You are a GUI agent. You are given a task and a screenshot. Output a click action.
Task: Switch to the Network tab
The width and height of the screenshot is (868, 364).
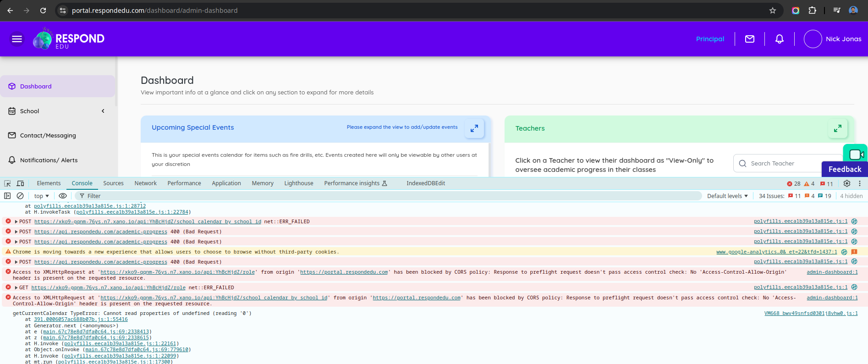coord(145,183)
